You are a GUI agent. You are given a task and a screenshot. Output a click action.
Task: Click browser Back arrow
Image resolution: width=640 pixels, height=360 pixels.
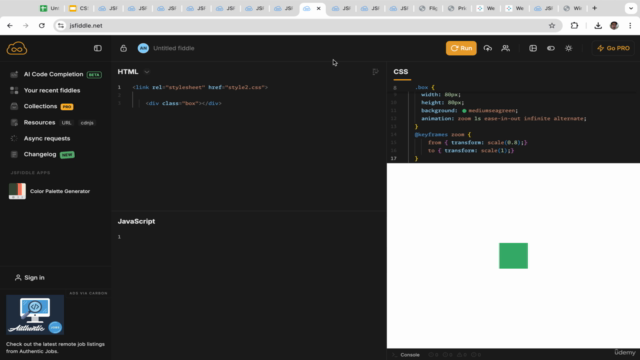(10, 25)
